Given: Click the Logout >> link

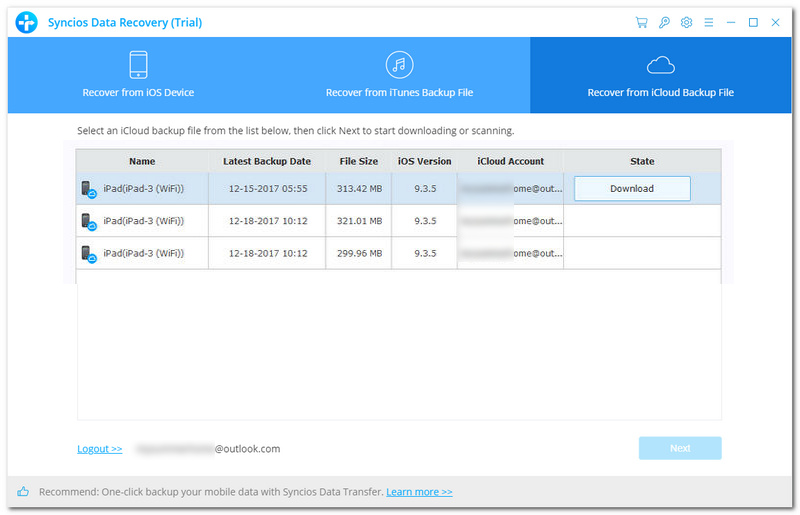Looking at the screenshot, I should coord(99,449).
